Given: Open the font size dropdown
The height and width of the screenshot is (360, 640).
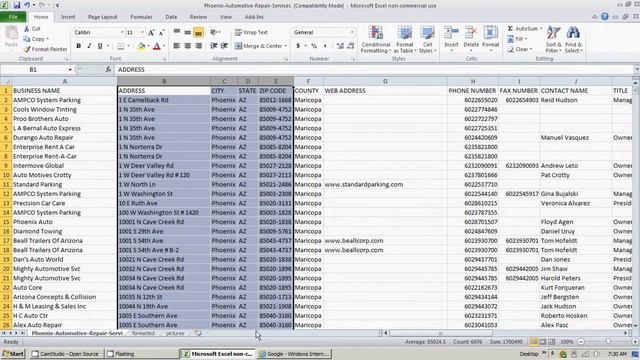Looking at the screenshot, I should [142, 32].
